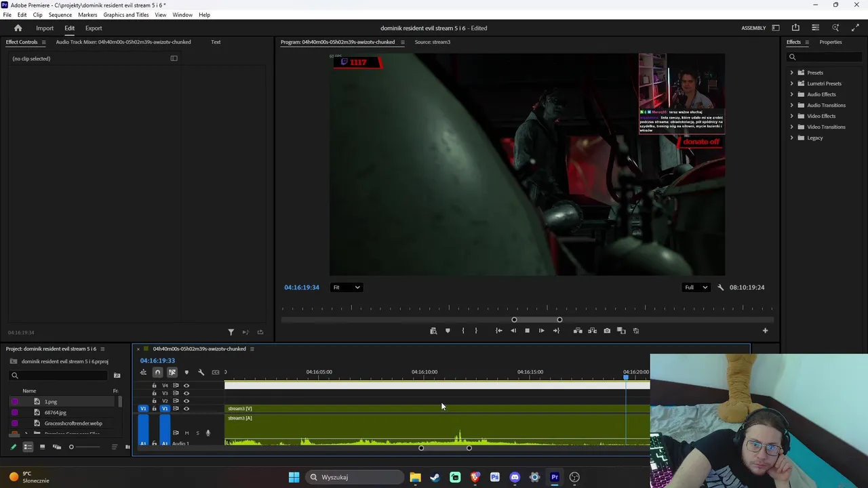Toggle the V4 track lock
Screen dimensions: 868x488
coord(154,386)
